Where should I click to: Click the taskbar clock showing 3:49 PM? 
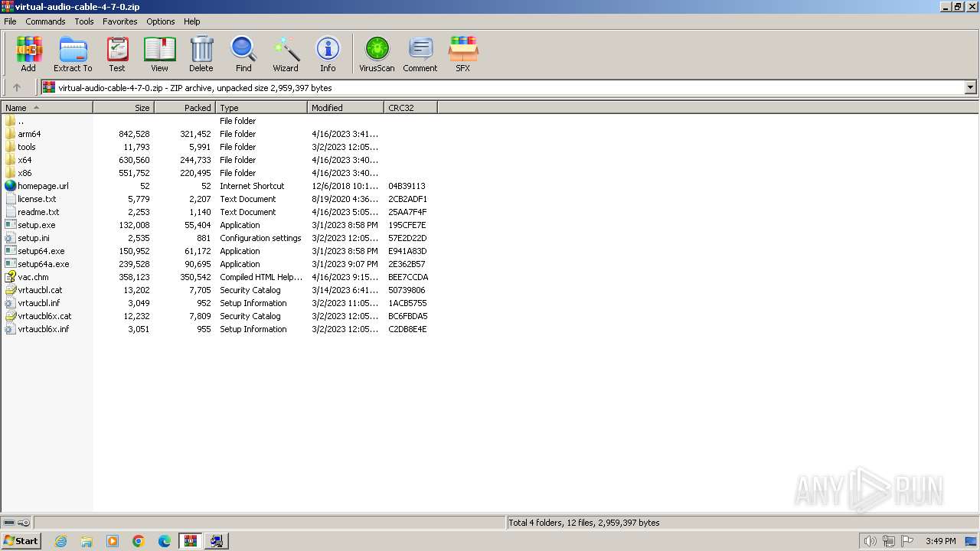(940, 541)
